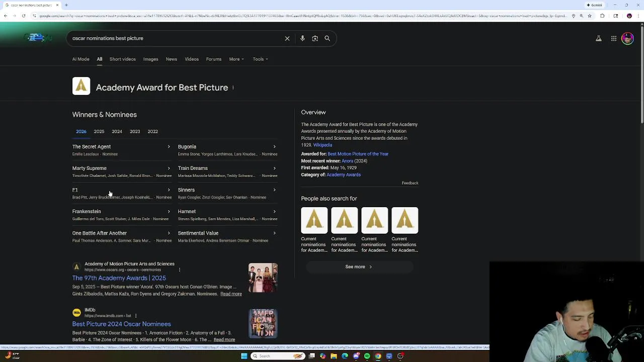Expand Hamnet nominee row arrow
Viewport: 644px width, 362px height.
pyautogui.click(x=274, y=212)
